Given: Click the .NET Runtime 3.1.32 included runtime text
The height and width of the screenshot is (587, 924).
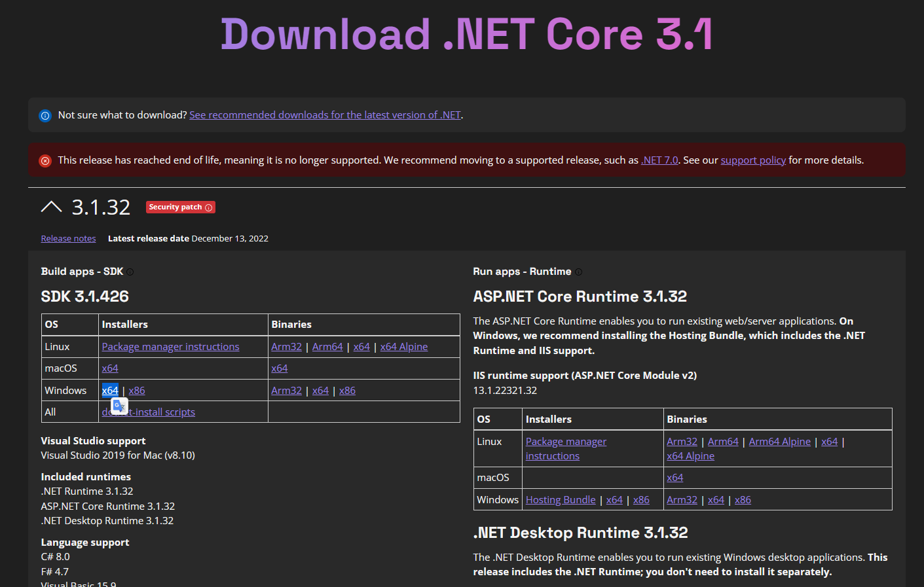Looking at the screenshot, I should 87,491.
